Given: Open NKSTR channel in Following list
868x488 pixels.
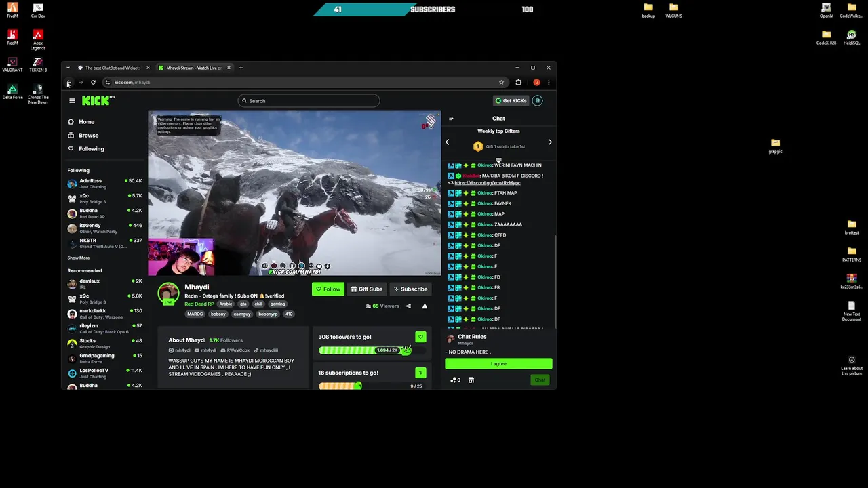Looking at the screenshot, I should (x=104, y=243).
